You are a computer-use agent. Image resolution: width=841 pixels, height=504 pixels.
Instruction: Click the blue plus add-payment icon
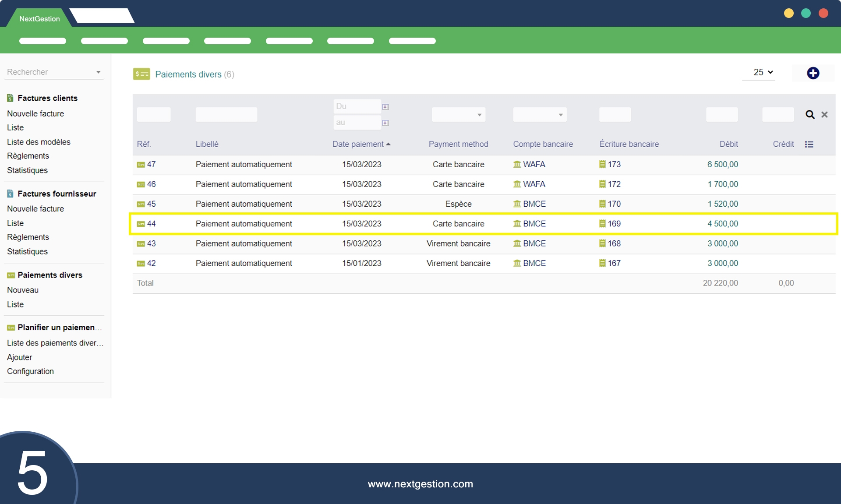[x=813, y=73]
